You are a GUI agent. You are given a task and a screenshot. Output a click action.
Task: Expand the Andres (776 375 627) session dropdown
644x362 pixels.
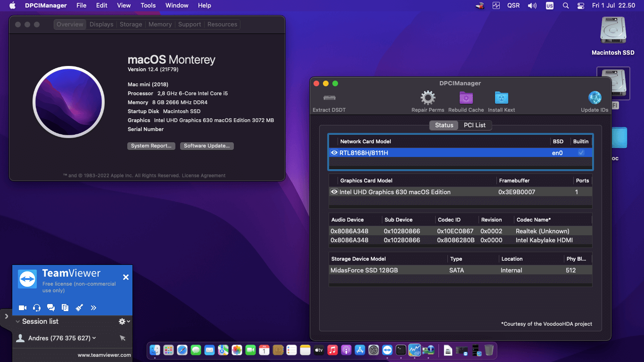pyautogui.click(x=94, y=338)
